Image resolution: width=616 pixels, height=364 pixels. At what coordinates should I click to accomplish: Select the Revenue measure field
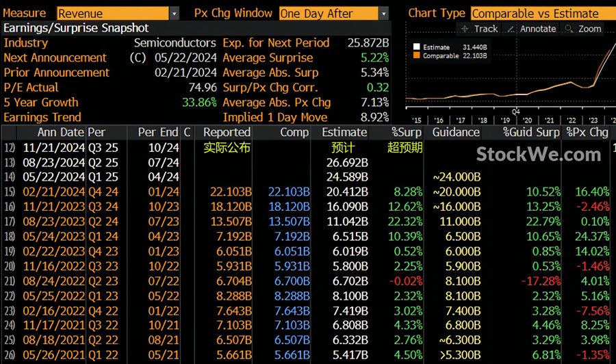(x=113, y=14)
